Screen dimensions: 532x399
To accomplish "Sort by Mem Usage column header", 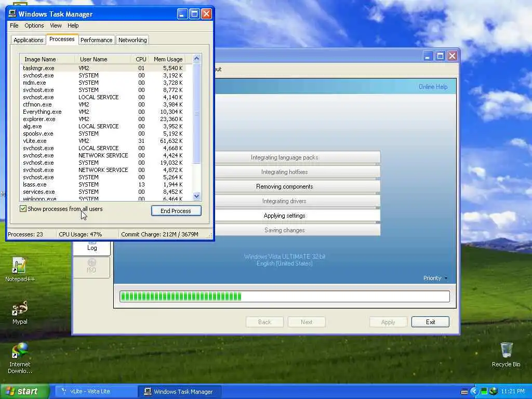I will point(168,59).
